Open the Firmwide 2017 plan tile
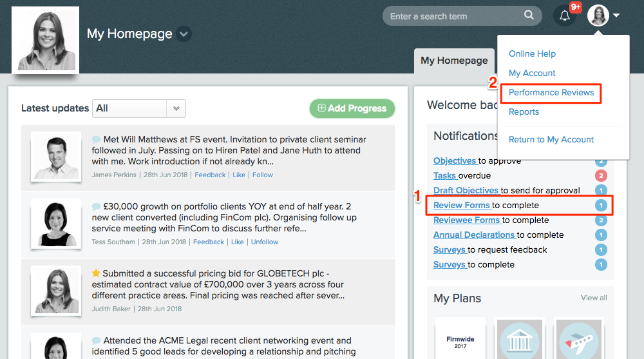 point(460,339)
